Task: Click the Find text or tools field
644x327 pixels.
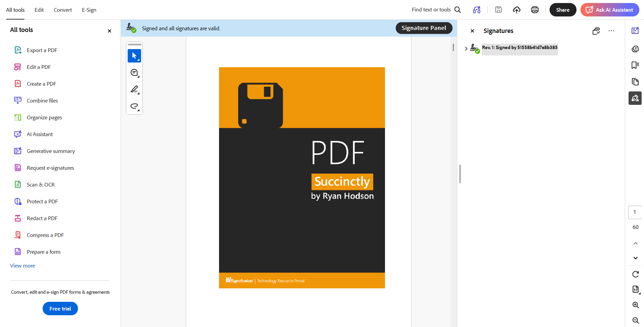Action: point(431,10)
